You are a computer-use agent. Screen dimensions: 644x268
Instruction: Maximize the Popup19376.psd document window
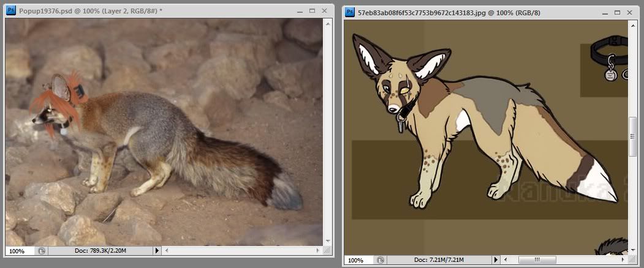(312, 11)
